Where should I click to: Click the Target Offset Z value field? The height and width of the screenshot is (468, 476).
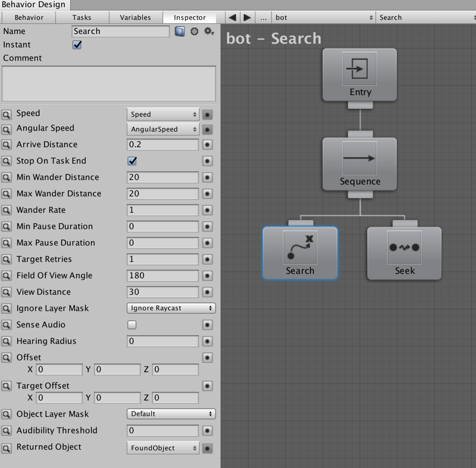pyautogui.click(x=176, y=398)
